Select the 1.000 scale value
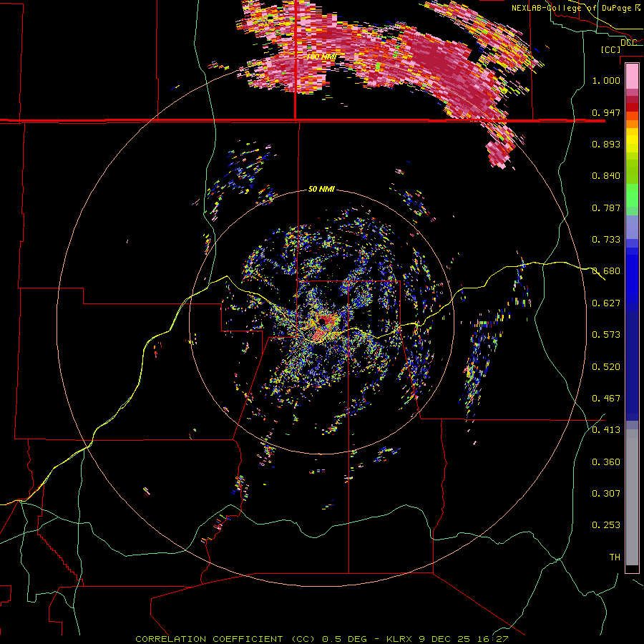The height and width of the screenshot is (644, 644). [606, 80]
